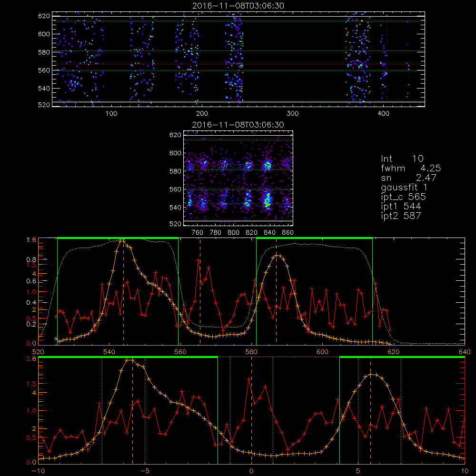Click the 760 x-axis label of middle image
Image resolution: width=476 pixels, height=476 pixels.
pos(198,233)
